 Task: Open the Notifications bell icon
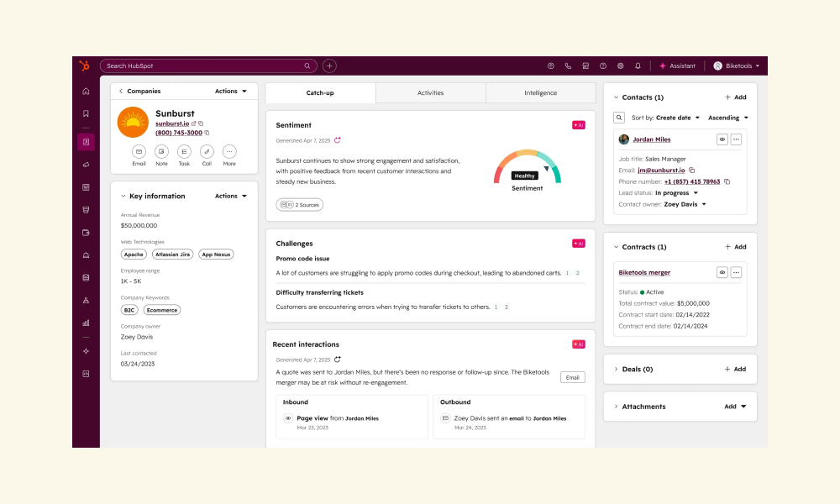pos(638,66)
